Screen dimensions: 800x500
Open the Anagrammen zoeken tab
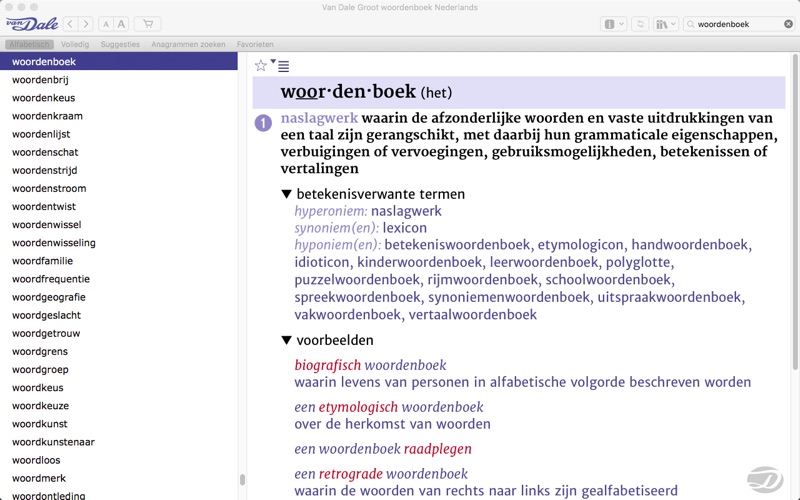pos(188,44)
